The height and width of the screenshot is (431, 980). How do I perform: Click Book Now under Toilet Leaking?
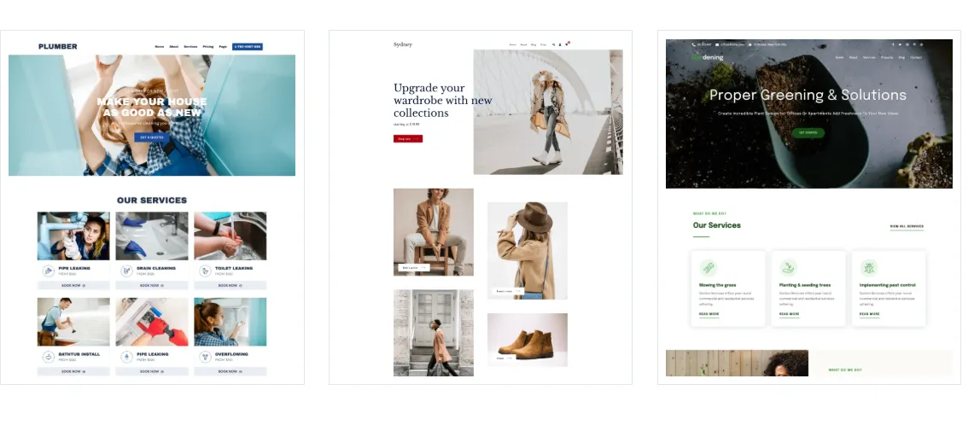[x=230, y=285]
